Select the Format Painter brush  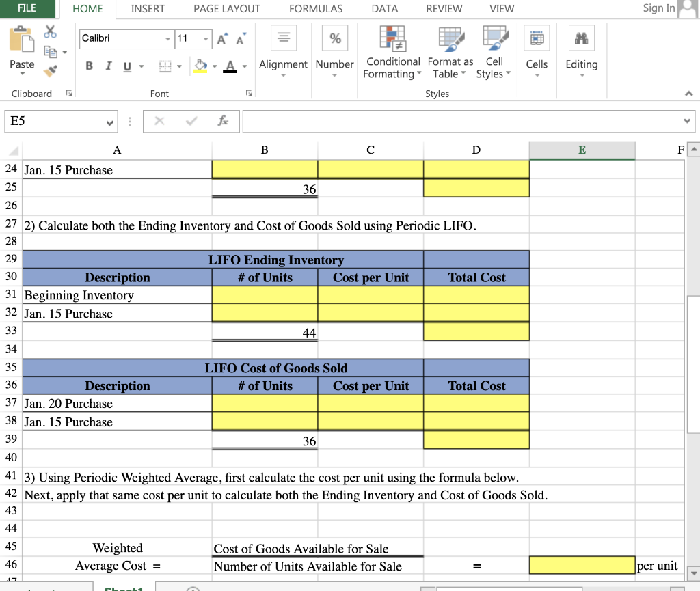point(51,70)
